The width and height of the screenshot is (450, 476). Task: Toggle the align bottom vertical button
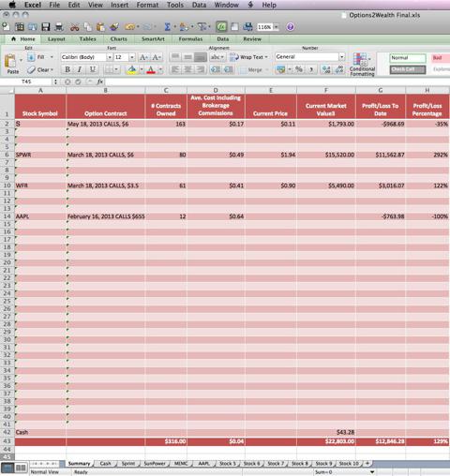pyautogui.click(x=201, y=57)
